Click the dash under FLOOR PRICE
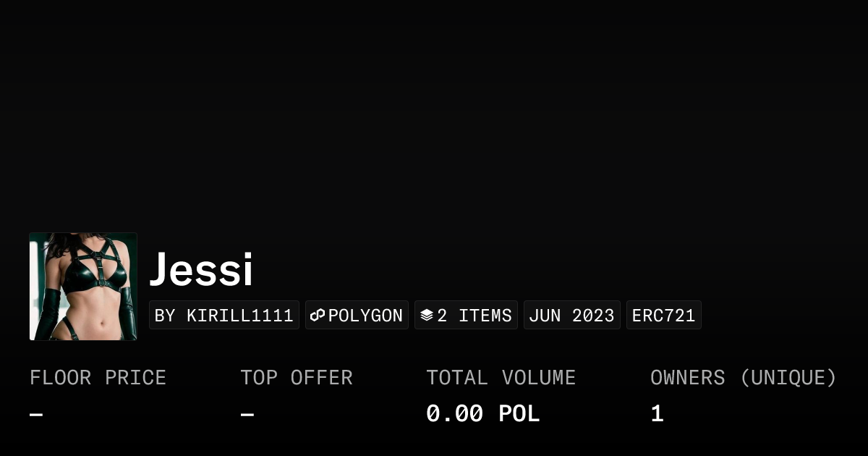868x456 pixels. click(35, 413)
